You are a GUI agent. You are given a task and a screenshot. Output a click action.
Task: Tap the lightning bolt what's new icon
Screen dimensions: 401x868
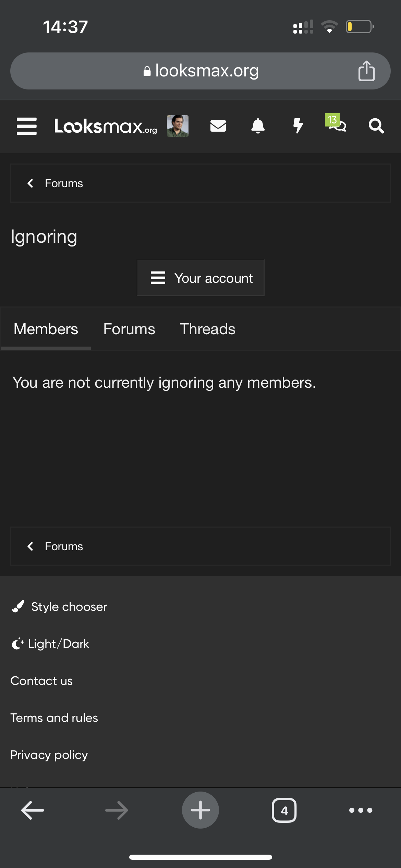298,126
